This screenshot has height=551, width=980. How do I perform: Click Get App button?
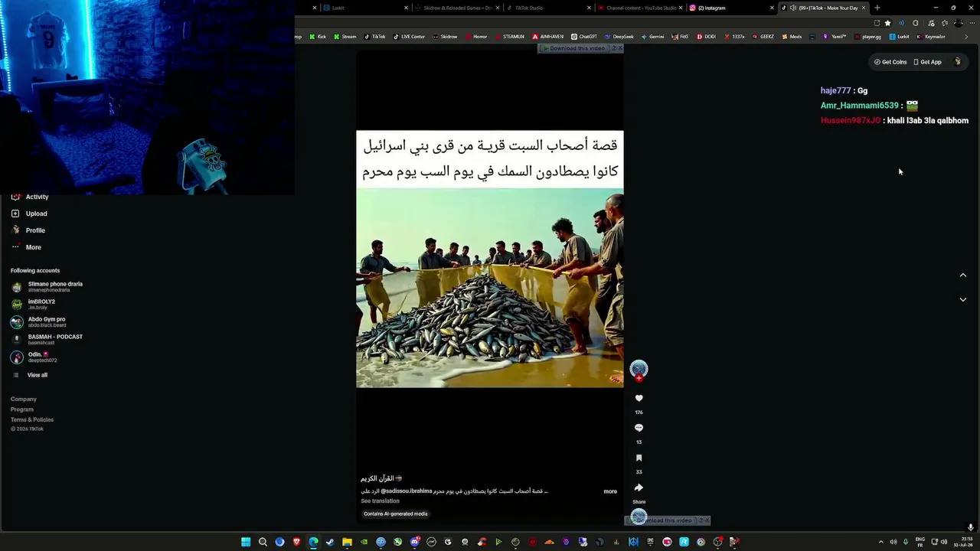click(928, 62)
